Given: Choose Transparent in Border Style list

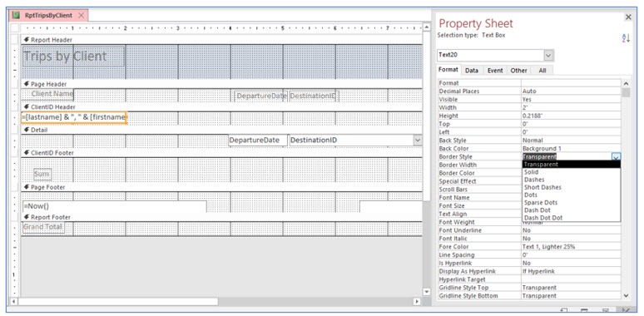Looking at the screenshot, I should click(571, 164).
